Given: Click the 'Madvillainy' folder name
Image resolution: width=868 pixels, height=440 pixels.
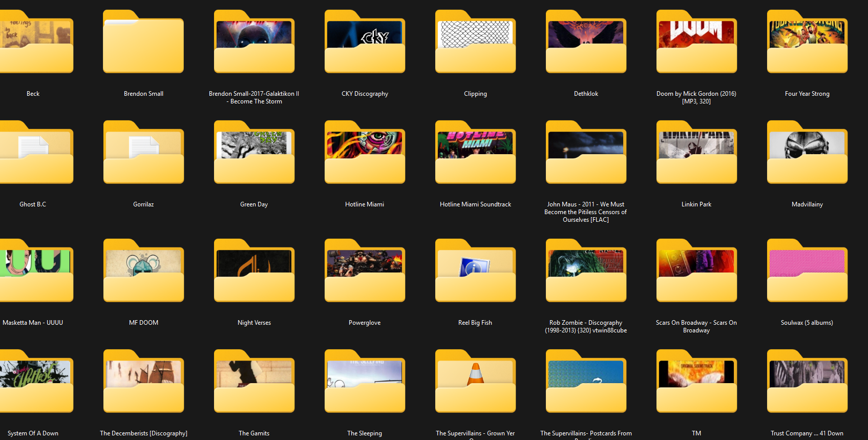Looking at the screenshot, I should tap(807, 204).
